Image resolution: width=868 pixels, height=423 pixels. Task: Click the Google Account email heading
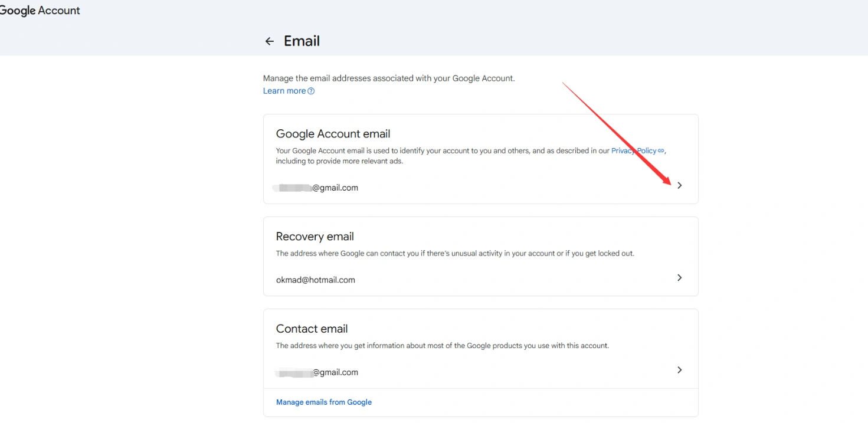pyautogui.click(x=333, y=134)
